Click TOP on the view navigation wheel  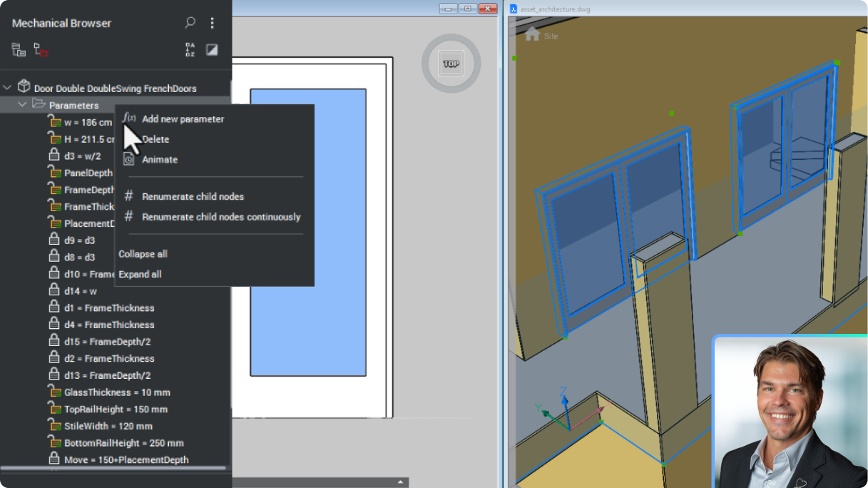coord(450,63)
